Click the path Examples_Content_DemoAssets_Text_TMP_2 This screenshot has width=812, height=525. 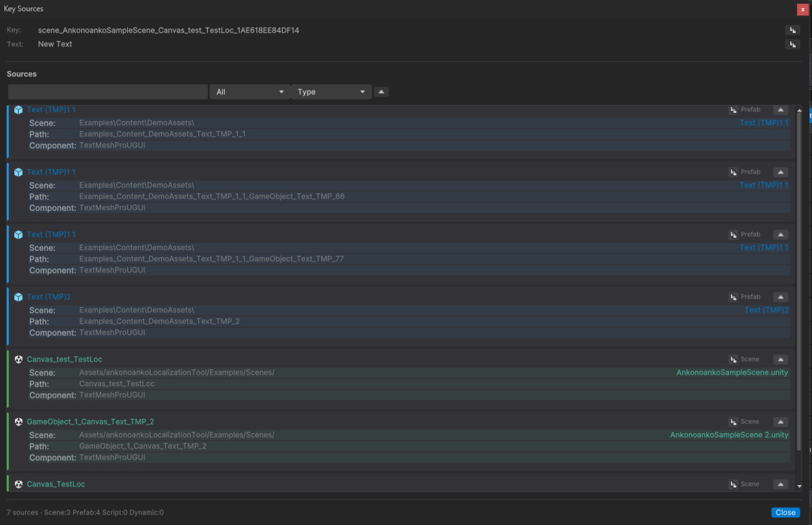(160, 321)
